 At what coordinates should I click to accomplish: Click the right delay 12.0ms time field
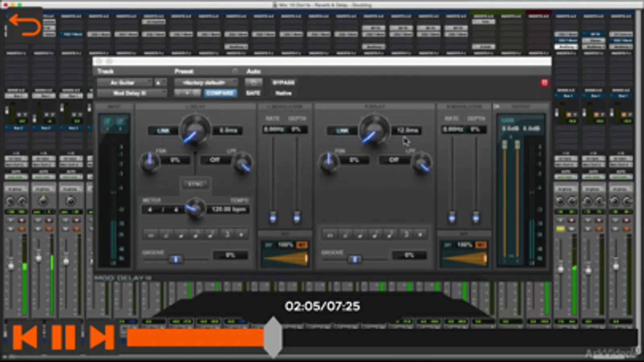(x=407, y=130)
